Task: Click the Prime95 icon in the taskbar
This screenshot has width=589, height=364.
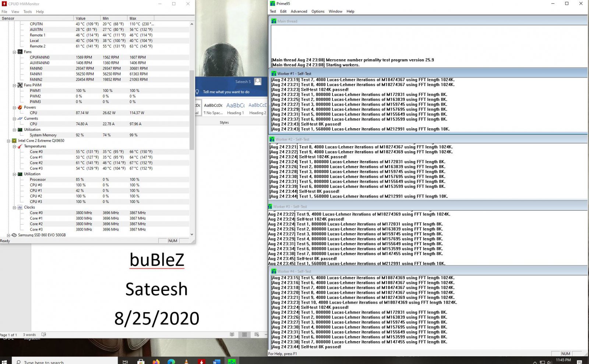Action: [232, 361]
